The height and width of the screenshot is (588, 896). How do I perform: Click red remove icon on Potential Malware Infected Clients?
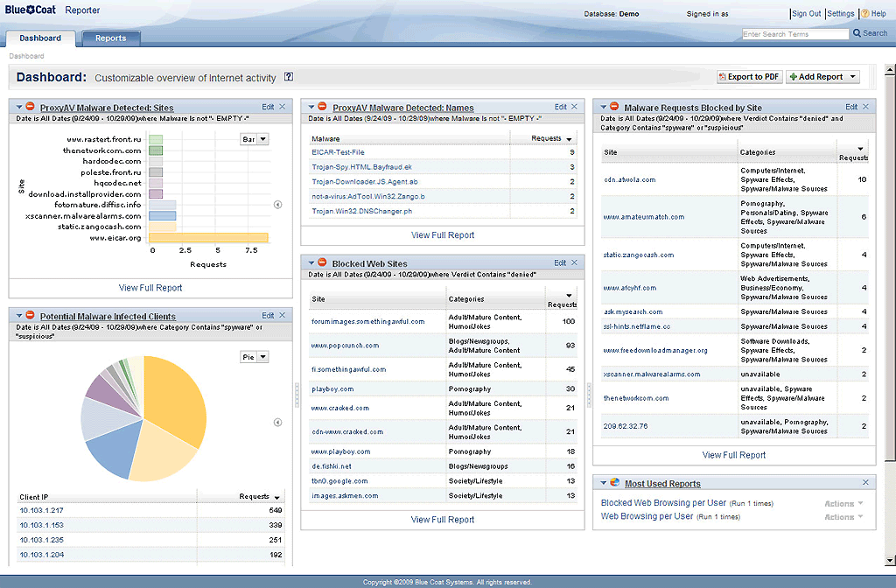pos(30,315)
